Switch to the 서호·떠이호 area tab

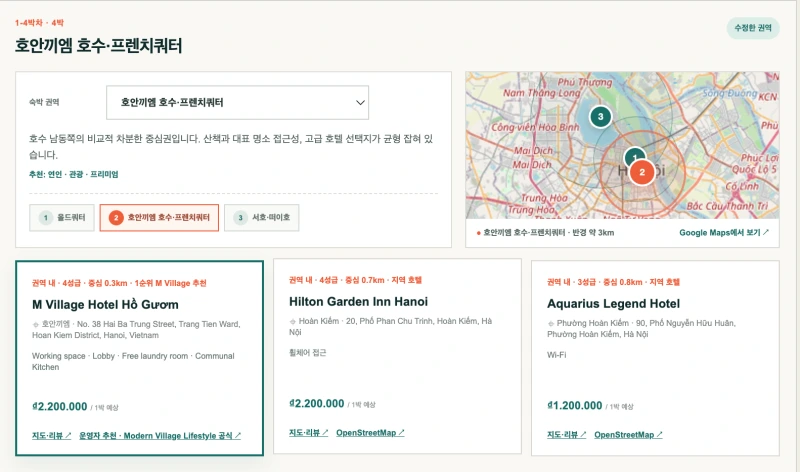coord(261,218)
